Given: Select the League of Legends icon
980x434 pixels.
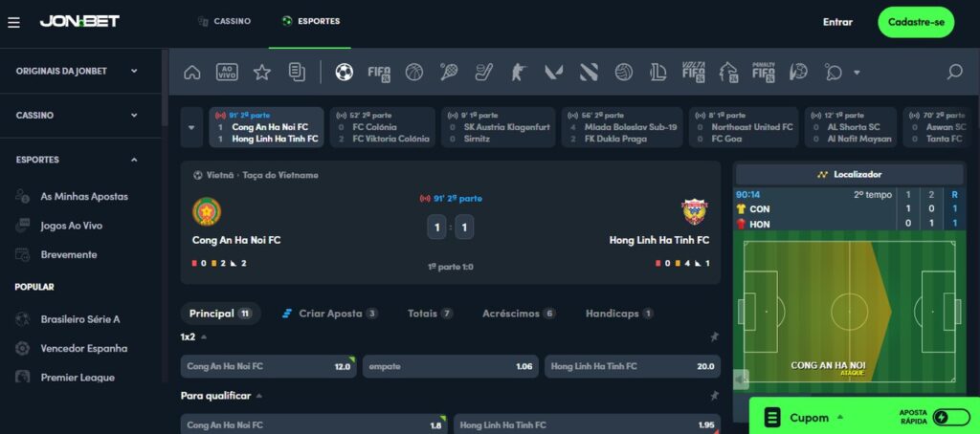Looking at the screenshot, I should pos(658,73).
